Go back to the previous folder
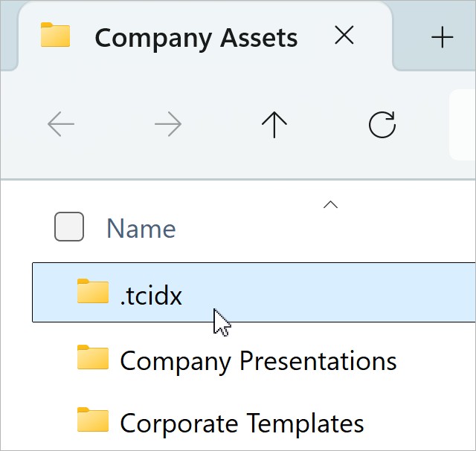The width and height of the screenshot is (476, 451). coord(61,125)
